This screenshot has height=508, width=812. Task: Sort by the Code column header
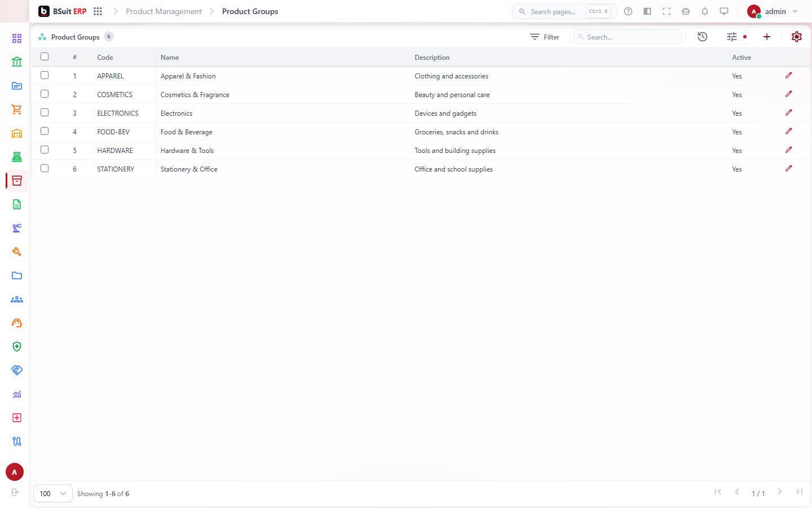click(105, 58)
